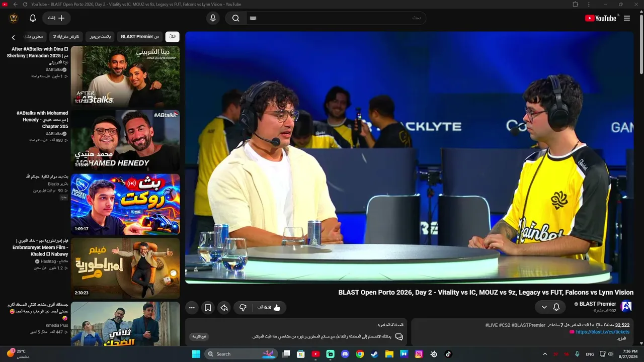This screenshot has width=644, height=362.
Task: Open the Windows Start menu
Action: (196, 354)
